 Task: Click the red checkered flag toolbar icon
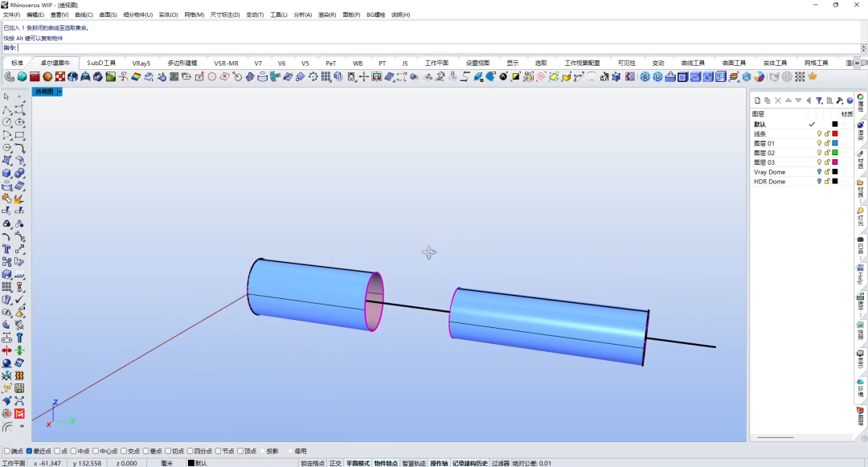coord(59,77)
